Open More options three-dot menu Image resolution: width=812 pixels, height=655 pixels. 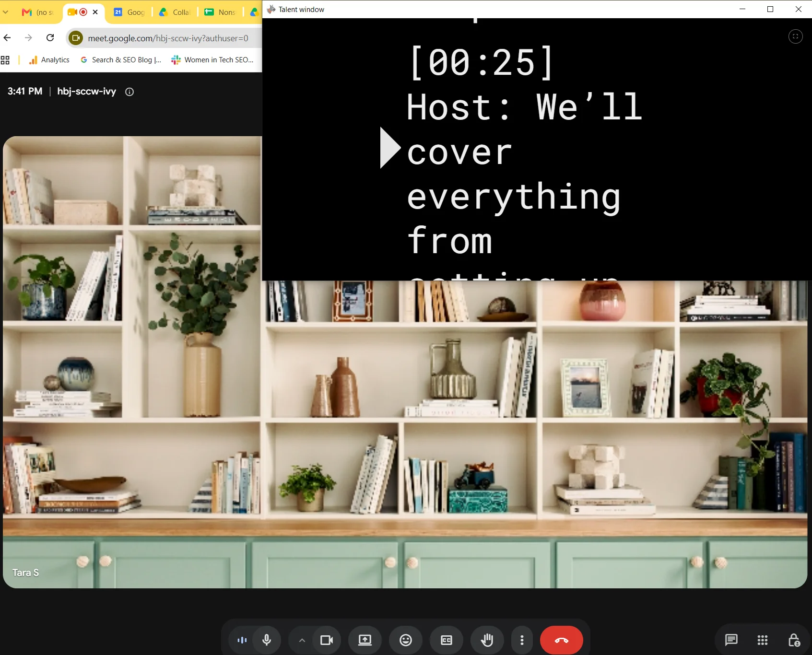tap(522, 640)
